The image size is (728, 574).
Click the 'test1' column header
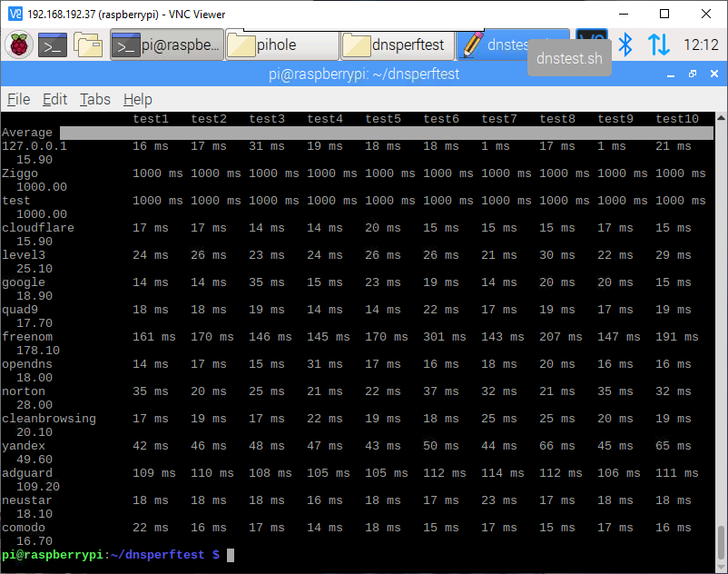point(151,119)
